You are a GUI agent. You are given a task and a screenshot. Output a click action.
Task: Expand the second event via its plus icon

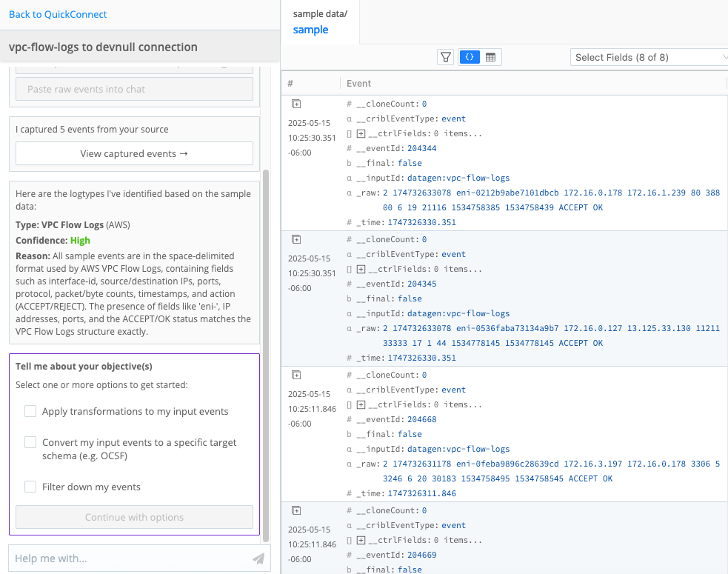pyautogui.click(x=296, y=239)
